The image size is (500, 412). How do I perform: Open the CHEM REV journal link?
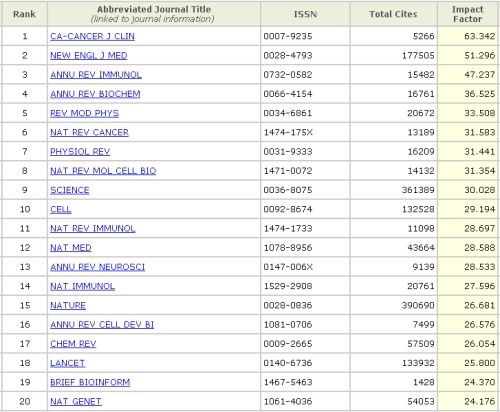click(73, 344)
